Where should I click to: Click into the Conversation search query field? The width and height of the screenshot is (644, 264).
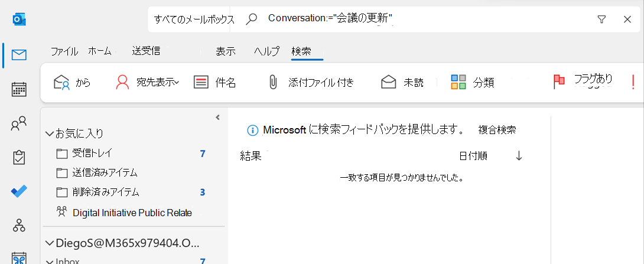[x=427, y=18]
